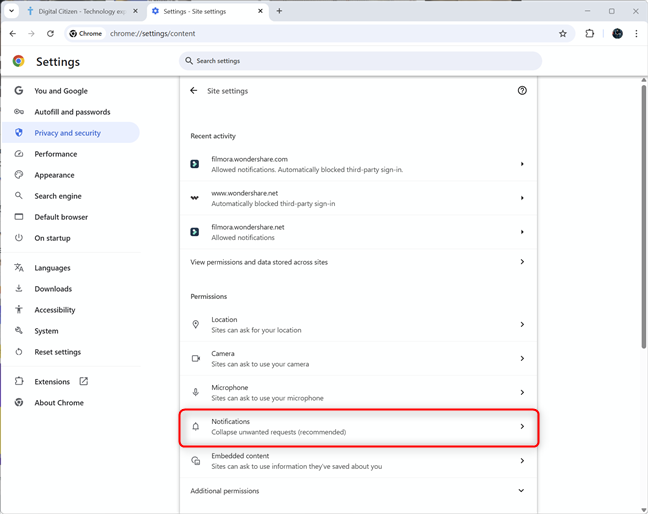The width and height of the screenshot is (648, 514).
Task: Click the profile avatar icon
Action: click(x=617, y=33)
